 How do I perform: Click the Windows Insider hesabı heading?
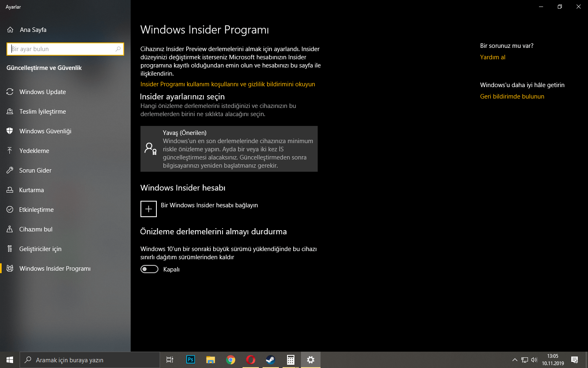pyautogui.click(x=183, y=188)
